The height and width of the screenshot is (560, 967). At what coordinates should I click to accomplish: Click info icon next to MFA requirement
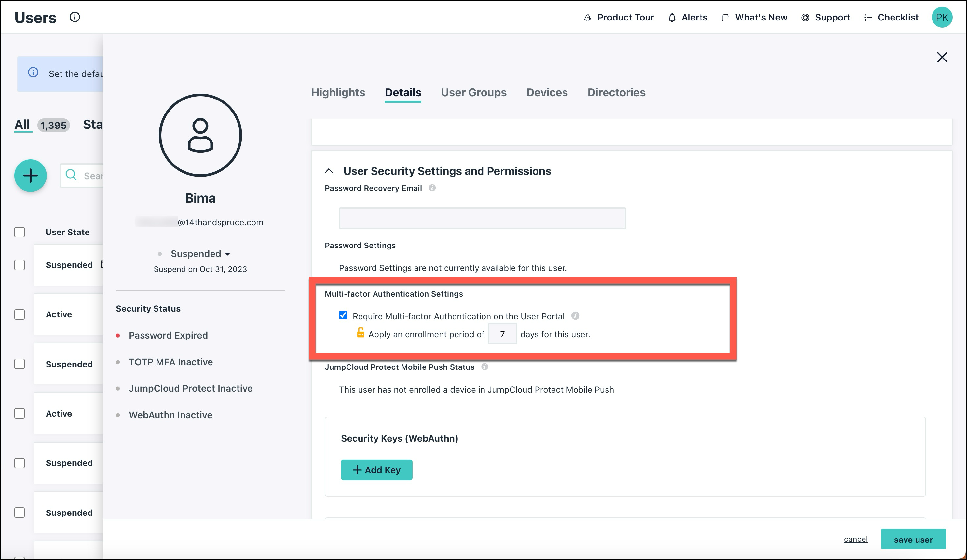tap(575, 316)
